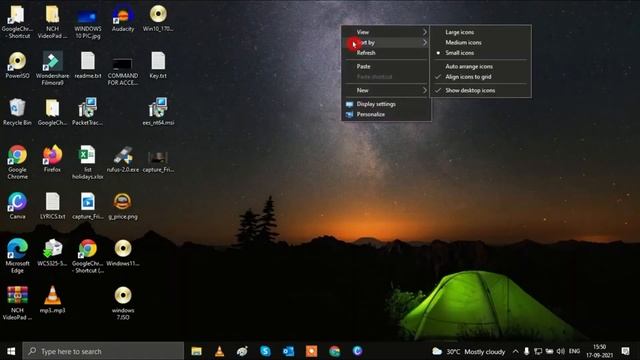Select the COMMAND FOR ACCE... file icon
The height and width of the screenshot is (360, 640).
click(123, 71)
